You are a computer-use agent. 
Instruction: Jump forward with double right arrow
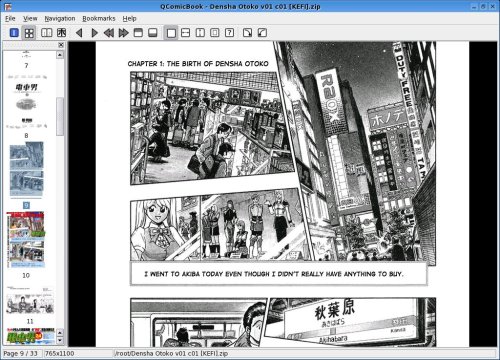(x=124, y=33)
